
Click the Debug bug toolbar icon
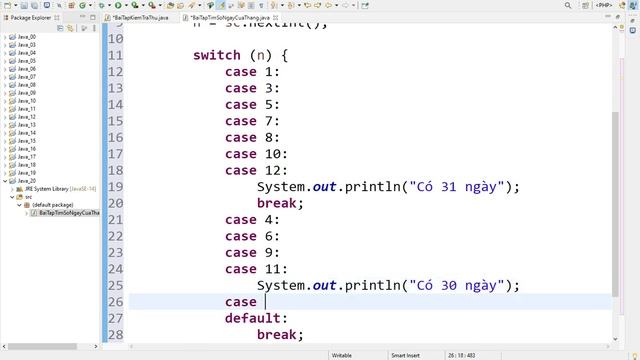click(x=102, y=5)
